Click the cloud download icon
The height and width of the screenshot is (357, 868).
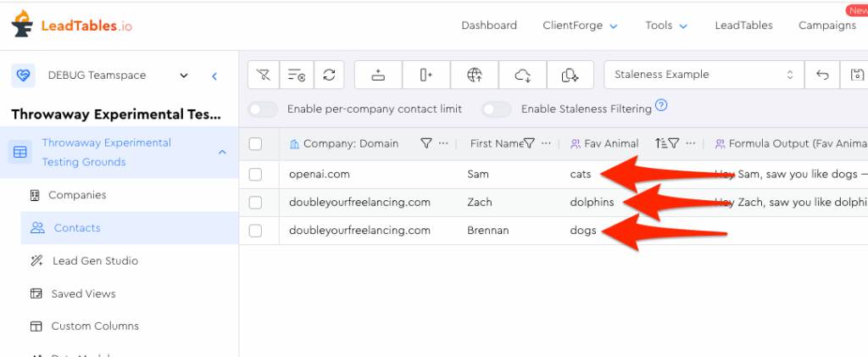click(523, 75)
